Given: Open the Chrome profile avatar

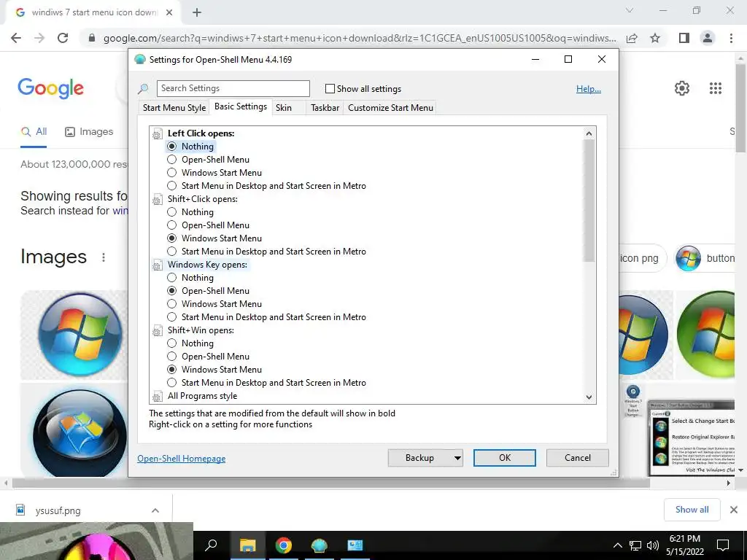Looking at the screenshot, I should [x=708, y=38].
